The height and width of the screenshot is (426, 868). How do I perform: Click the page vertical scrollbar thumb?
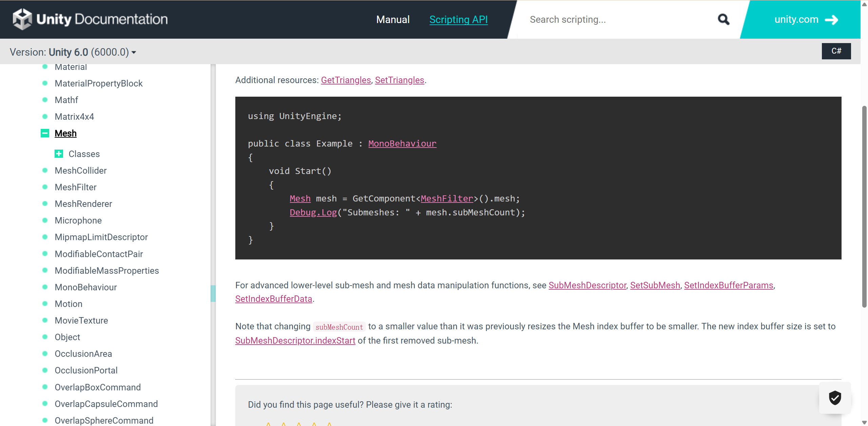tap(864, 207)
